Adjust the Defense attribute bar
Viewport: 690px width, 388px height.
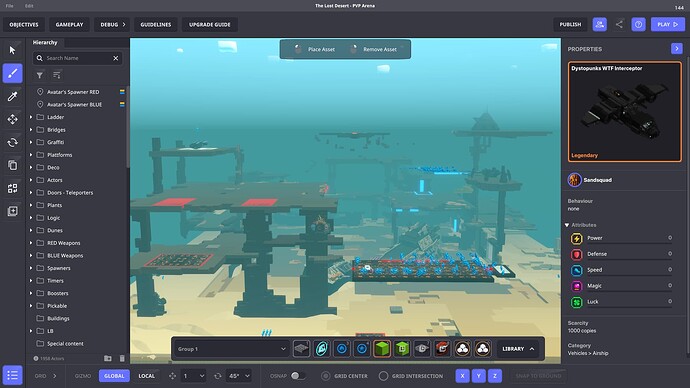629,259
